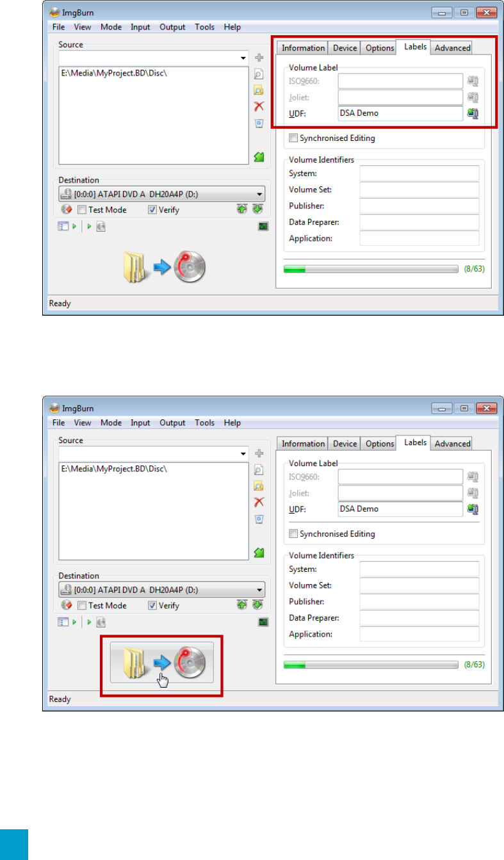Click Application input field in bottom window
The height and width of the screenshot is (860, 504).
tap(419, 634)
